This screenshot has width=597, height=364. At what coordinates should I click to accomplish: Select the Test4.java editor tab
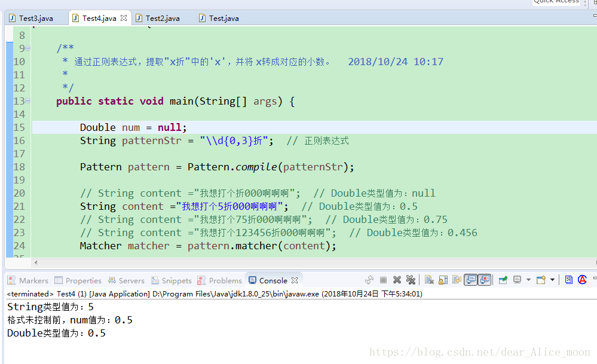click(99, 19)
